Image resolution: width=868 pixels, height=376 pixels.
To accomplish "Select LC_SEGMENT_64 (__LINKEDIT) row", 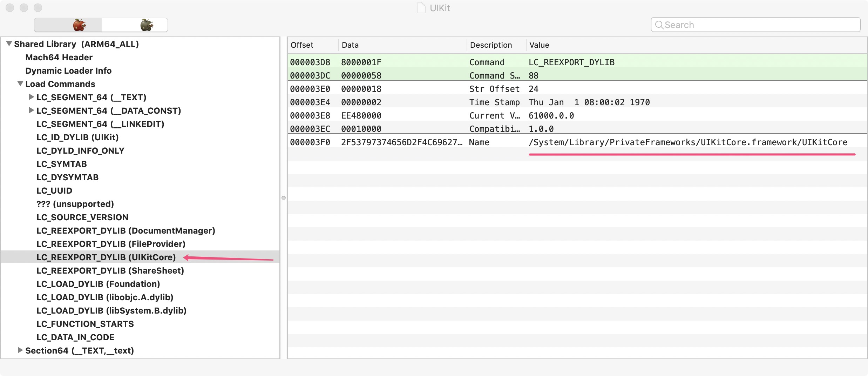I will point(100,124).
